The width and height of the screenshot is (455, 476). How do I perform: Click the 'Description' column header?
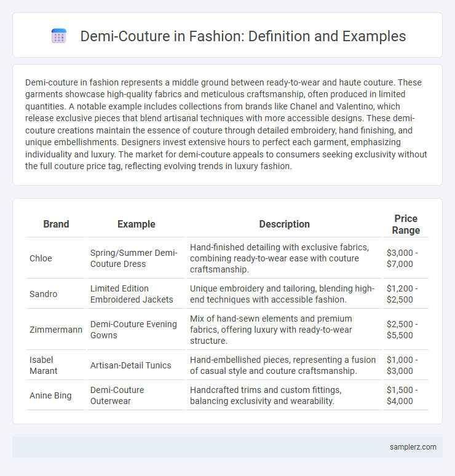point(285,224)
